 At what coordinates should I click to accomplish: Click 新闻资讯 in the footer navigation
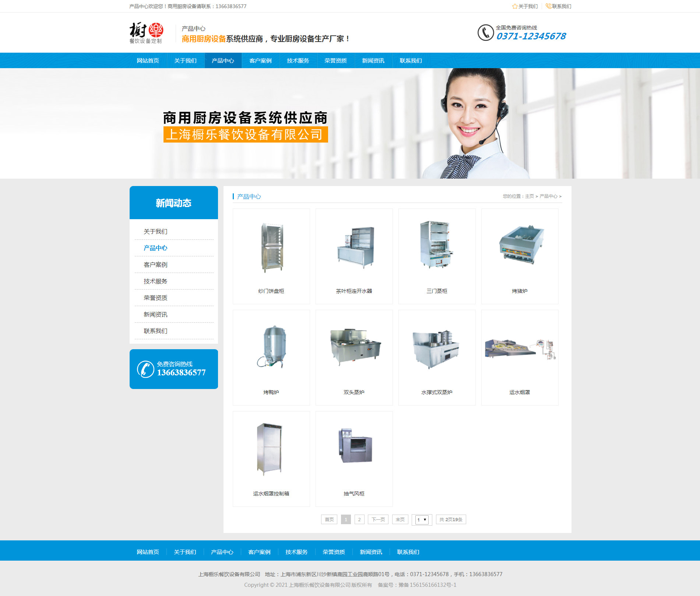[371, 552]
